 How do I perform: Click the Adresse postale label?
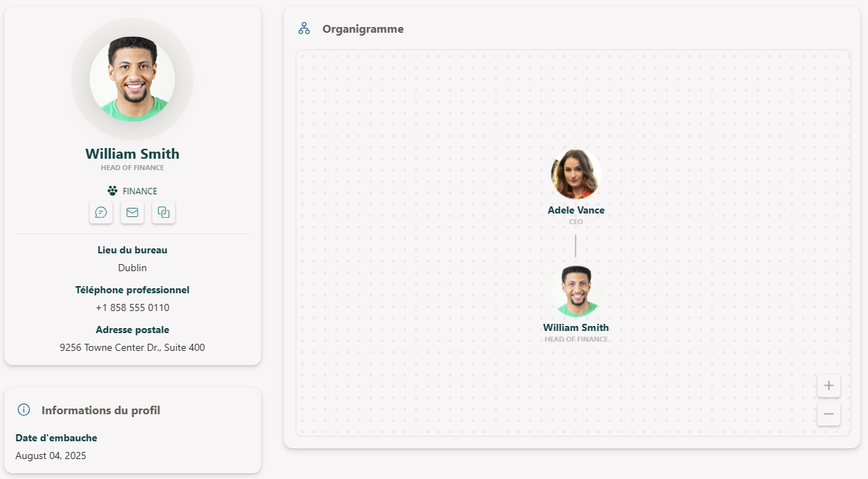[x=132, y=330]
